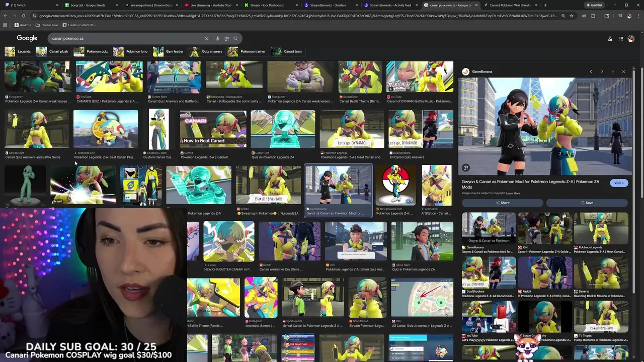Select the Quiz answers filter chip
644x362 pixels.
coord(206,51)
